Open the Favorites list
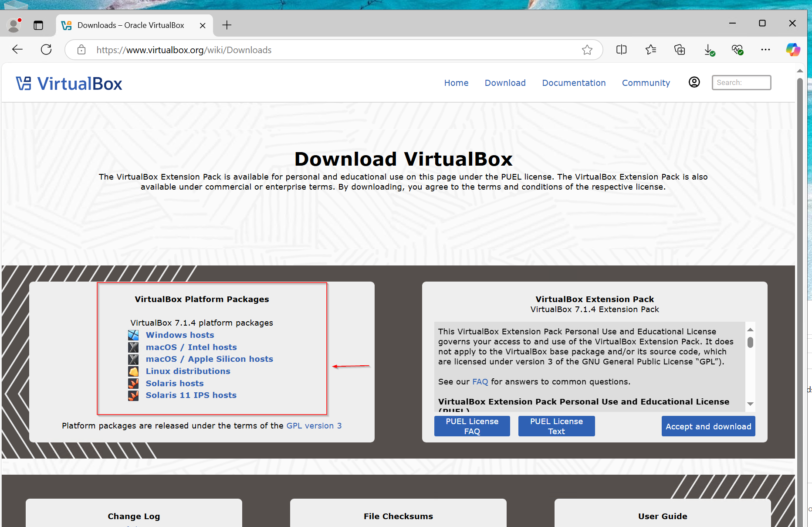Screen dimensions: 812x527 click(651, 50)
